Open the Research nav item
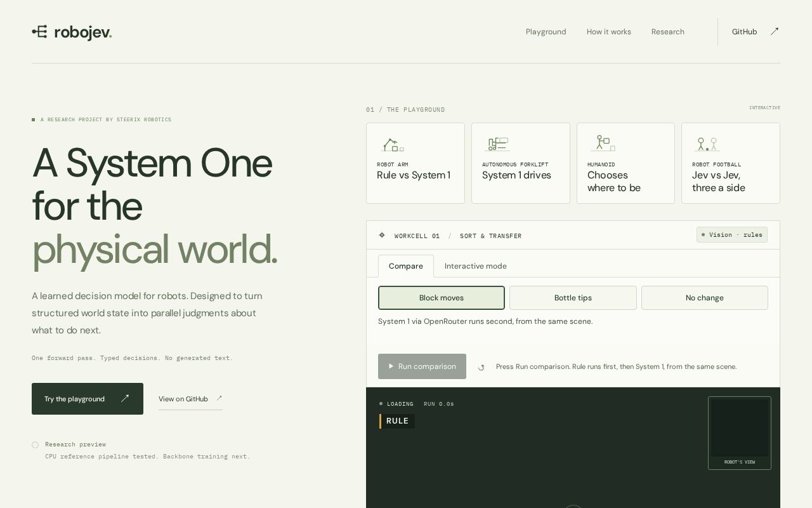 click(668, 32)
